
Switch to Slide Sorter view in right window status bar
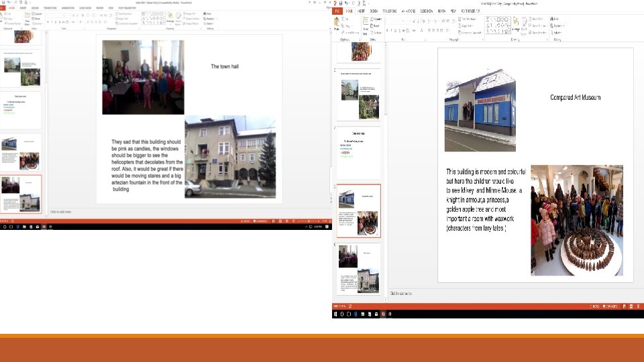tap(631, 306)
